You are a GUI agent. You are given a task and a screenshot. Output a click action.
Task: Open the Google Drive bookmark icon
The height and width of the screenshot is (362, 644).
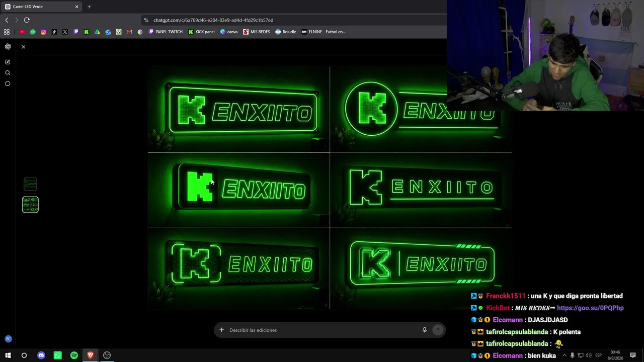(97, 32)
